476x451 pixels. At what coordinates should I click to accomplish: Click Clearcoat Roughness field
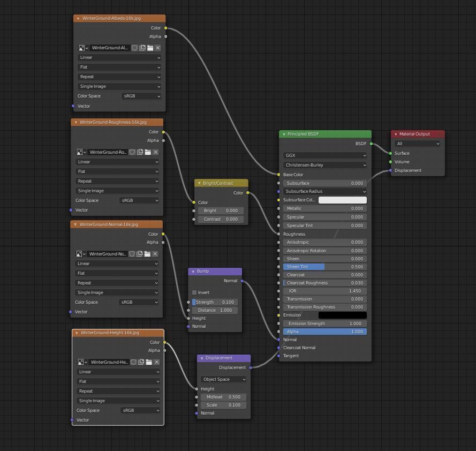325,283
